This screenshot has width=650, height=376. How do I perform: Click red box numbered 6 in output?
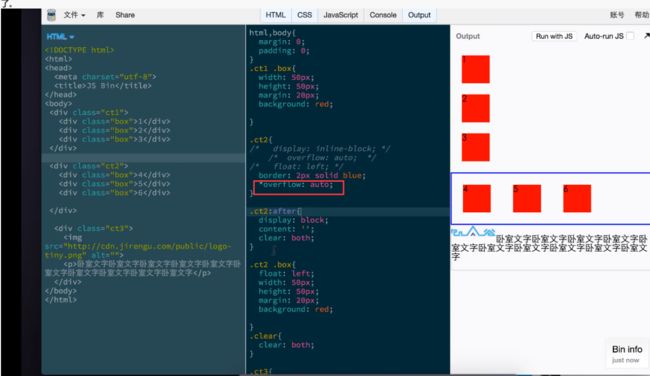point(577,199)
